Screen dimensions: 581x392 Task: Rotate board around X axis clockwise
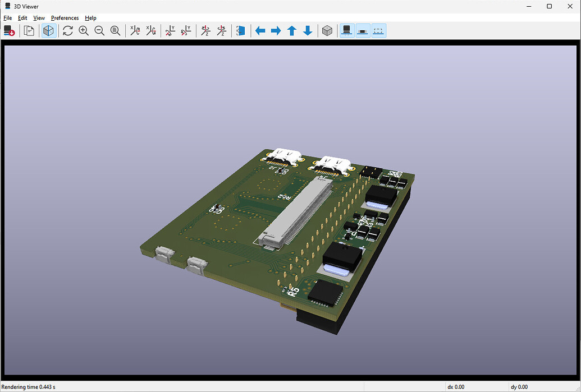[135, 31]
